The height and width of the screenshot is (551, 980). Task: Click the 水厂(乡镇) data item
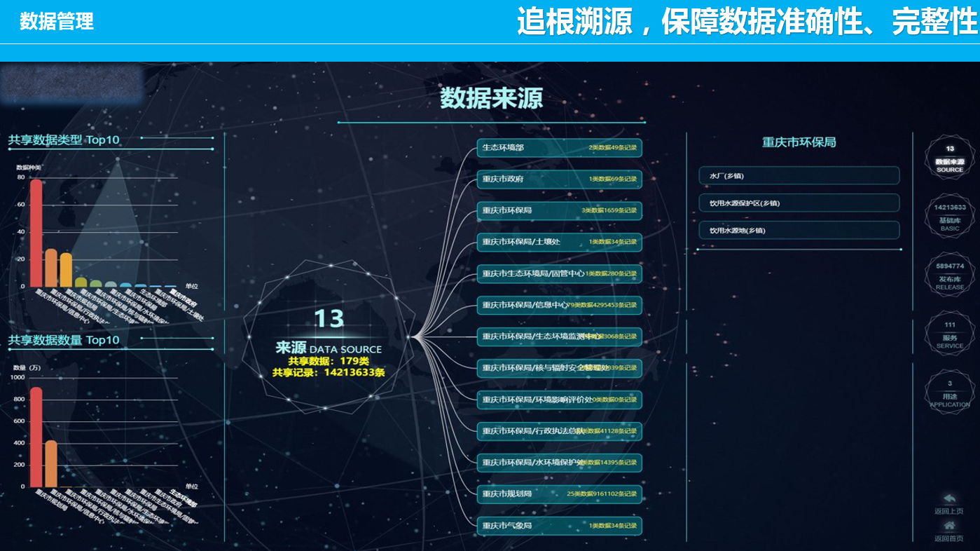point(799,176)
